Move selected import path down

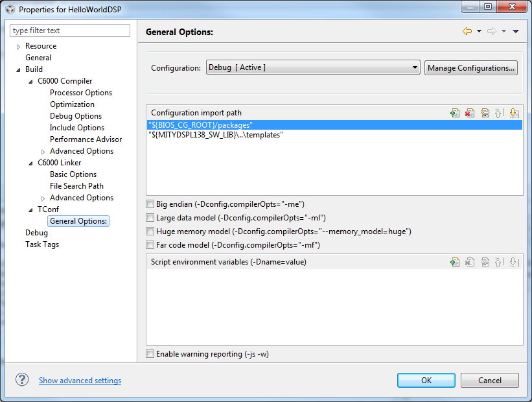[x=514, y=113]
